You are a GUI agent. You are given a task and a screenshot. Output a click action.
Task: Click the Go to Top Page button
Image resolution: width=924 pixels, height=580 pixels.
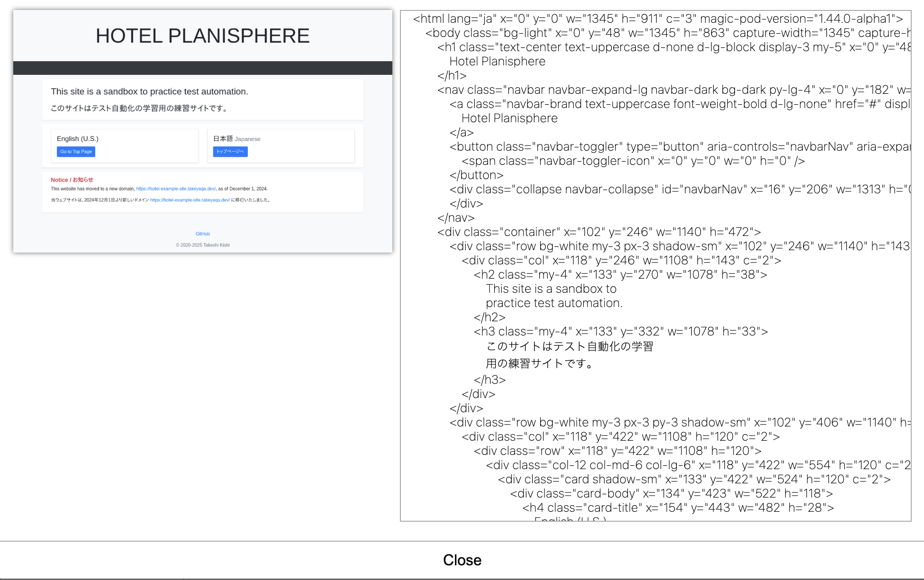76,152
